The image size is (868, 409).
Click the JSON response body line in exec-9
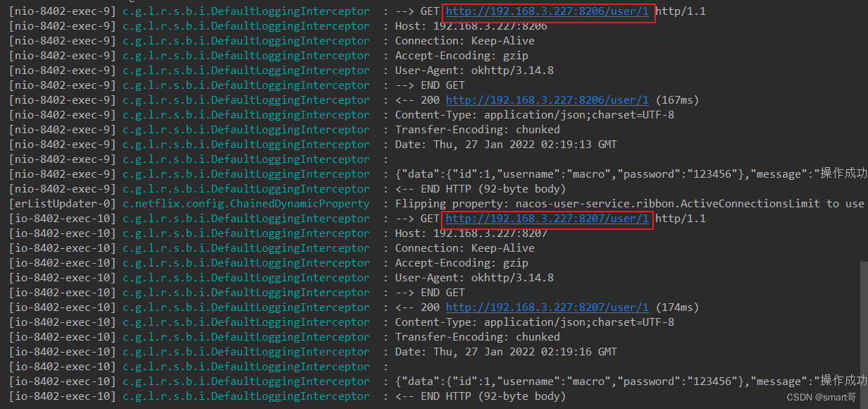tap(631, 174)
